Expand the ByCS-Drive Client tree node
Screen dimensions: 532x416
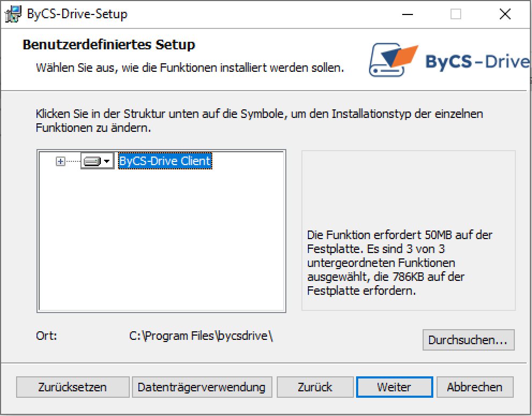tap(61, 161)
